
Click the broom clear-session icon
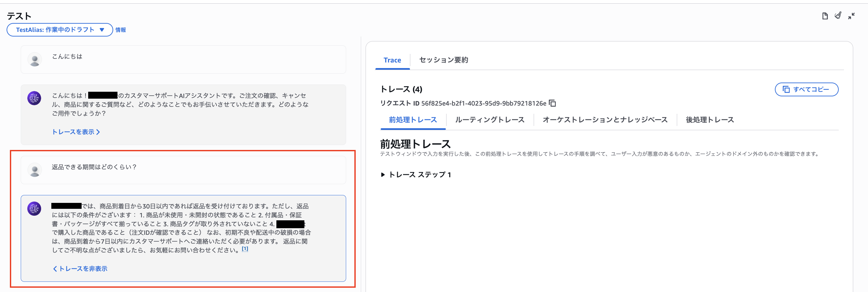838,15
